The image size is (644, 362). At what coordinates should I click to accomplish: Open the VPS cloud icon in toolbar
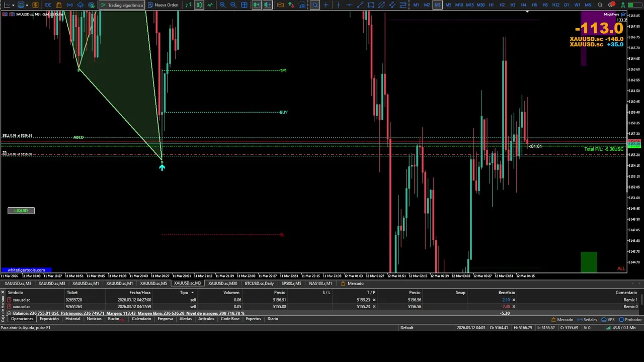tap(80, 5)
